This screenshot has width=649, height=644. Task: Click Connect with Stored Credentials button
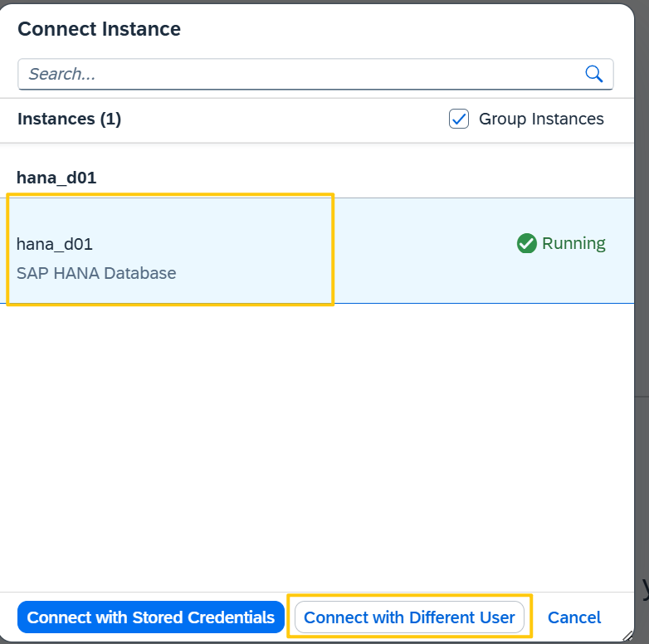(151, 617)
